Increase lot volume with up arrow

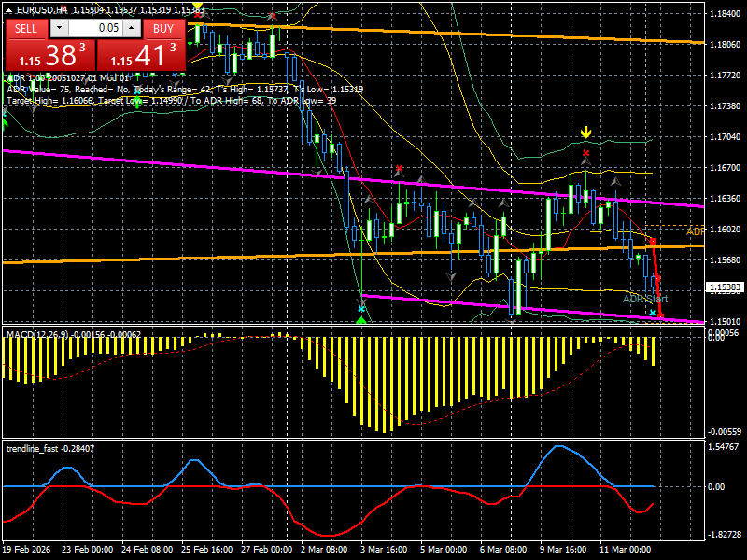[132, 28]
